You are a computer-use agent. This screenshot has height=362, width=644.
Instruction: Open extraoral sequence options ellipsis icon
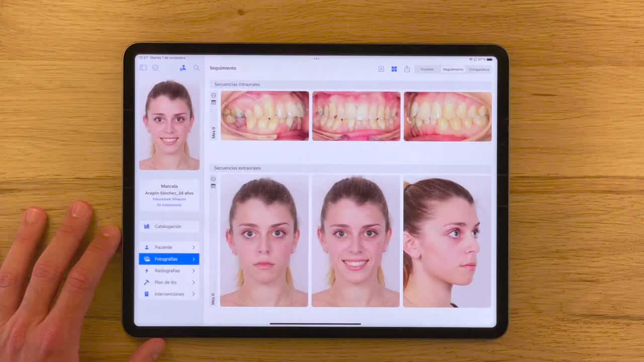click(213, 179)
